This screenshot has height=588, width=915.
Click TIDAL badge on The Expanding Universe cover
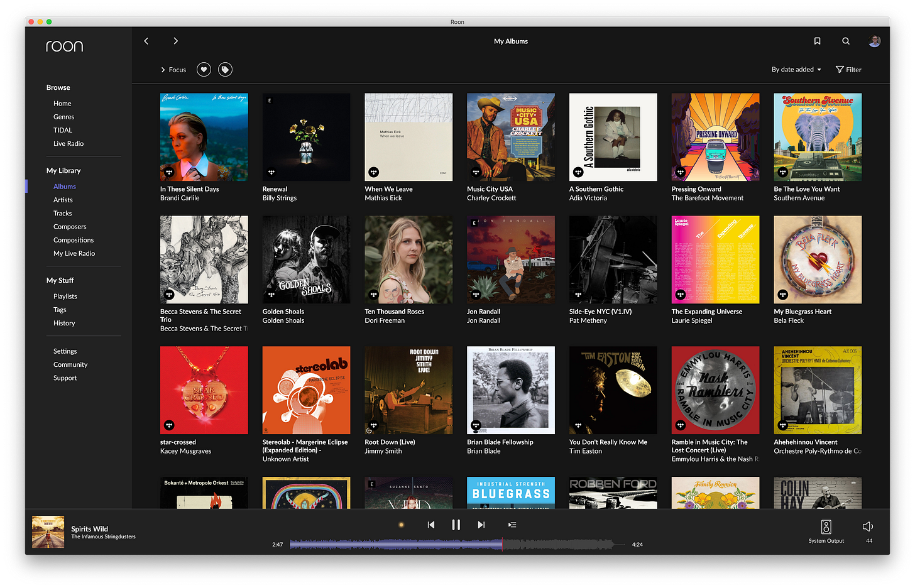(x=681, y=295)
